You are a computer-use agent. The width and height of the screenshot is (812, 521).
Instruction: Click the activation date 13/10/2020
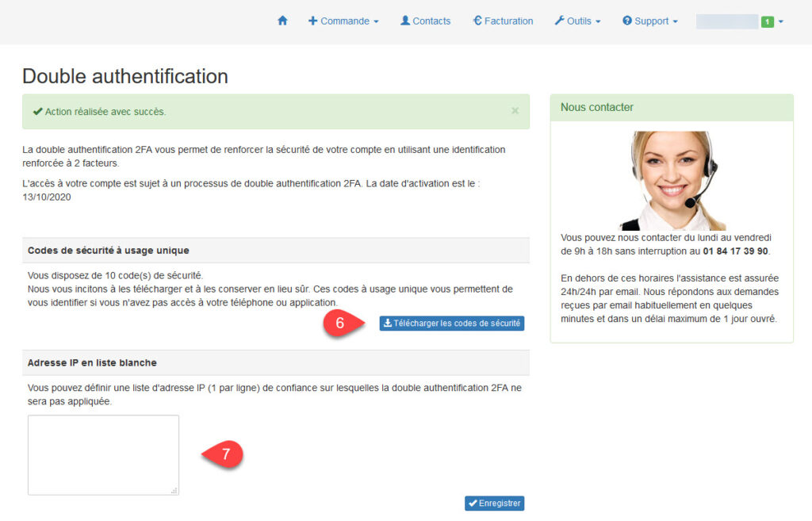coord(47,197)
